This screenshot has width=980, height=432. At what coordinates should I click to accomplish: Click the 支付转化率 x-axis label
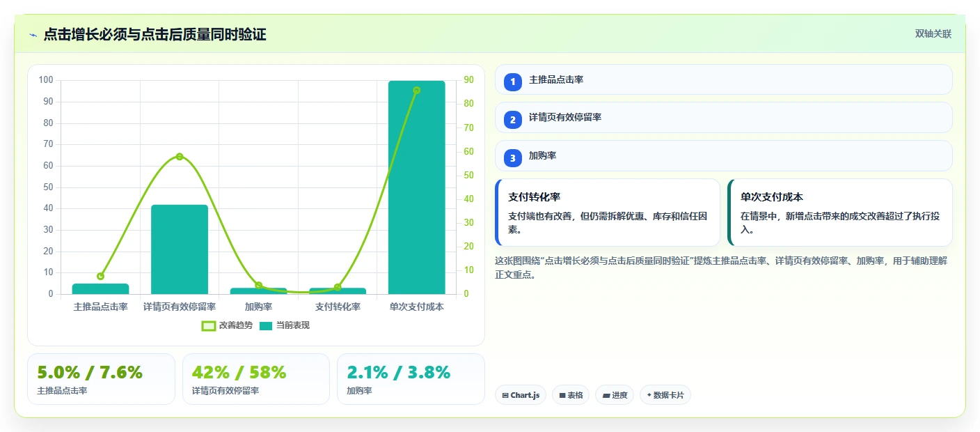click(x=338, y=307)
